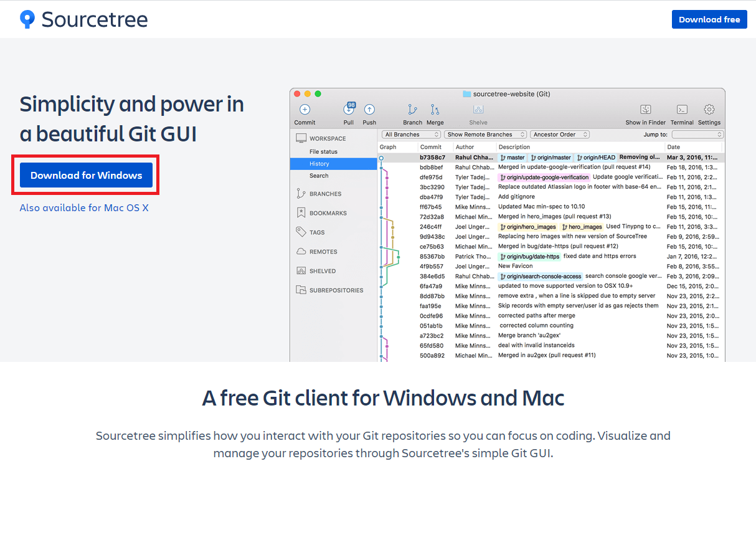Select commit hash 3bc3290
Viewport: 756px width, 560px height.
point(432,187)
